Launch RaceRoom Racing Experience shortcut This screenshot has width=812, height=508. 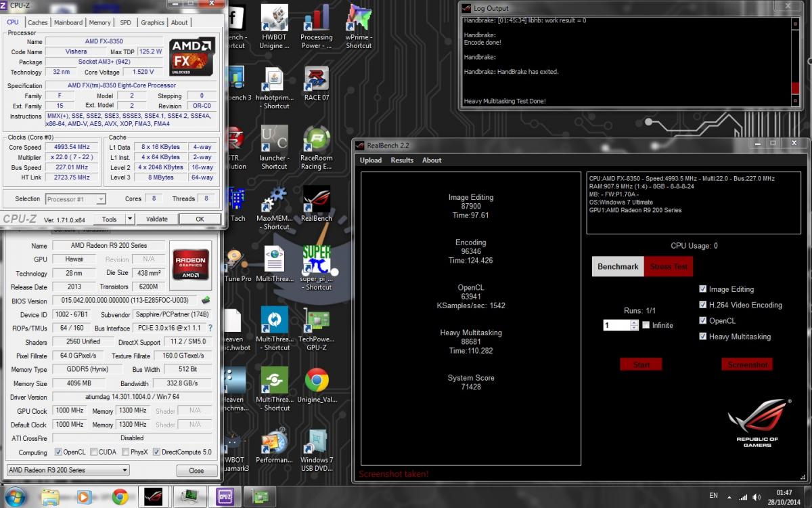pos(316,148)
